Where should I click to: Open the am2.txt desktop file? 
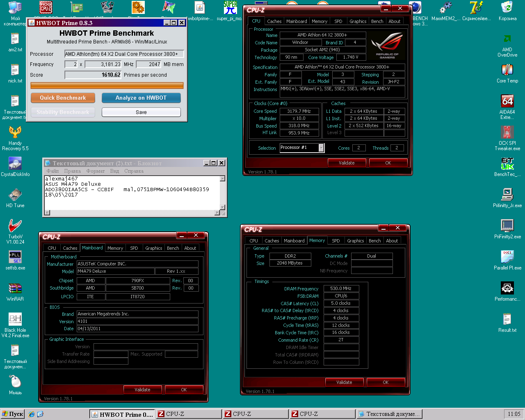pos(15,42)
